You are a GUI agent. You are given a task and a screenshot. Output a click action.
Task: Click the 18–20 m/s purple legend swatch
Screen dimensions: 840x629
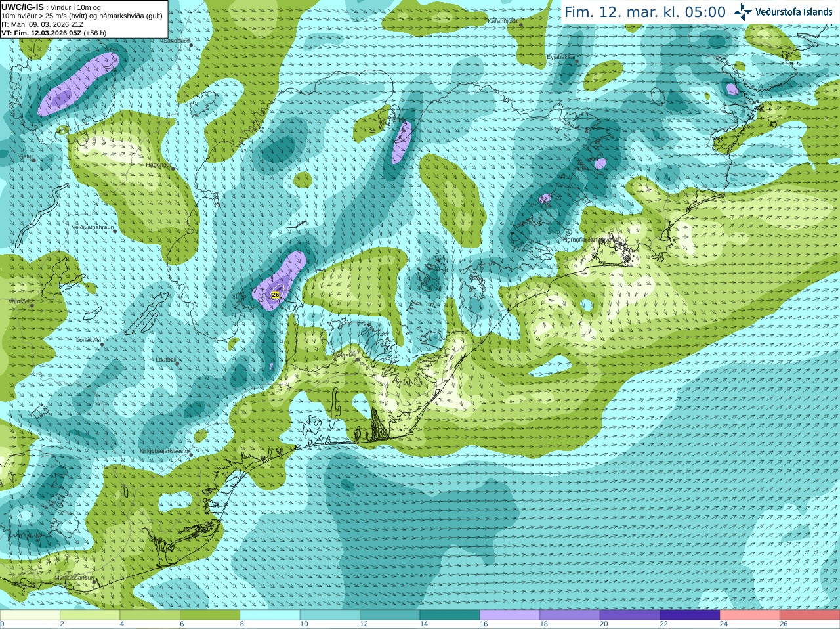coord(570,615)
